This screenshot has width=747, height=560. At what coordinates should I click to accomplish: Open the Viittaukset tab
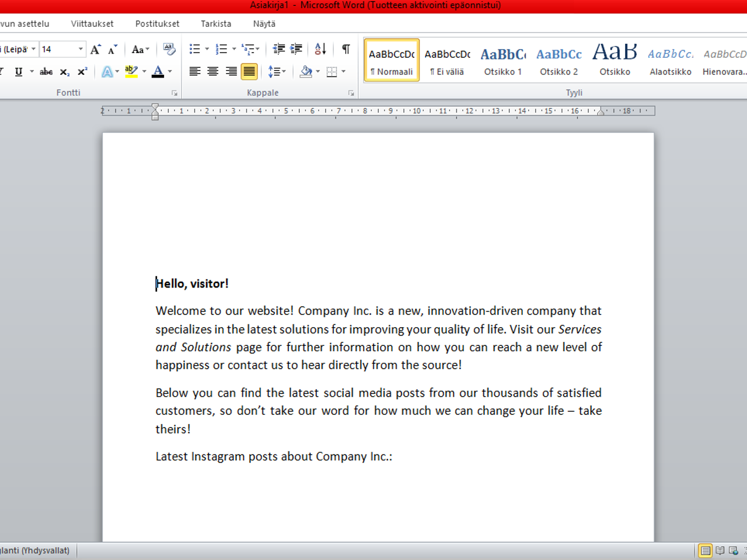[x=92, y=24]
